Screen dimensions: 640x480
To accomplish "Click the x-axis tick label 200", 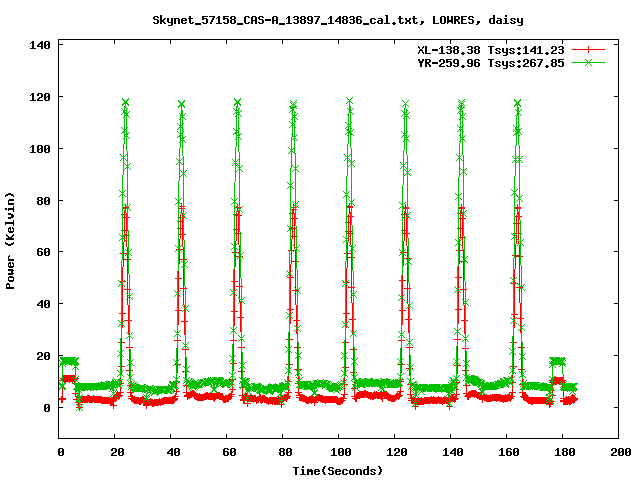I will point(620,452).
